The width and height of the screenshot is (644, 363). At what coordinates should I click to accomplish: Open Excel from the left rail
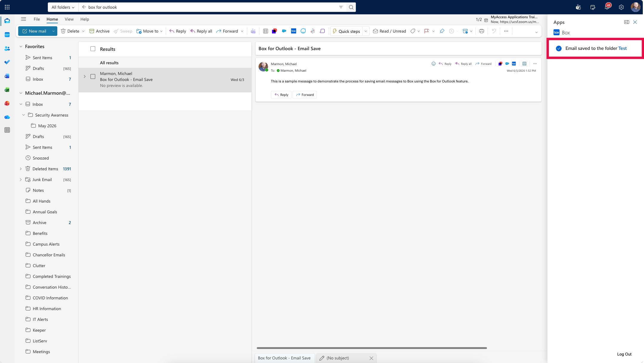point(7,90)
